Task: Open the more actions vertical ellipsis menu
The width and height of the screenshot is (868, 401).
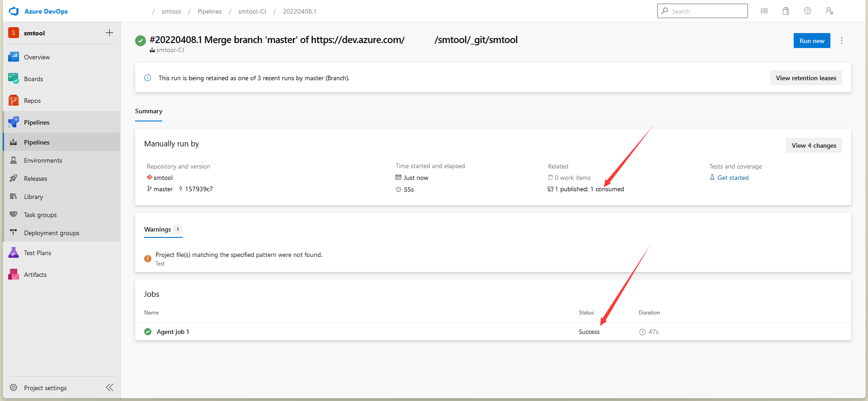Action: tap(842, 40)
